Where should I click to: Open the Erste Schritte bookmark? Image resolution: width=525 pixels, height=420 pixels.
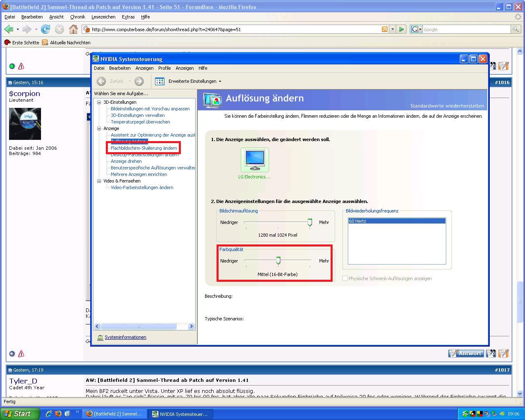coord(21,43)
